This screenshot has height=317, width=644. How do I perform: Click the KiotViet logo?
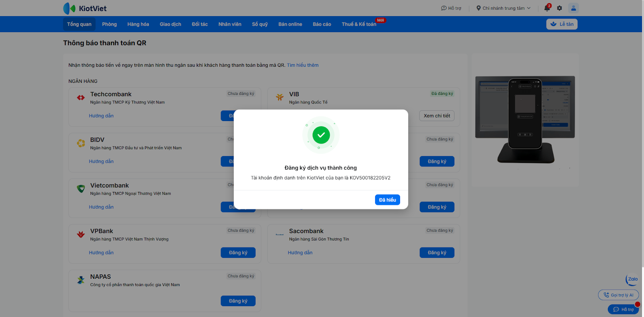(85, 8)
